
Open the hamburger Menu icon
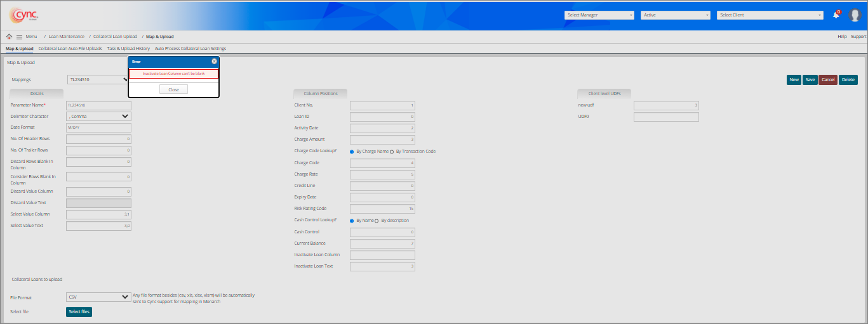tap(20, 37)
